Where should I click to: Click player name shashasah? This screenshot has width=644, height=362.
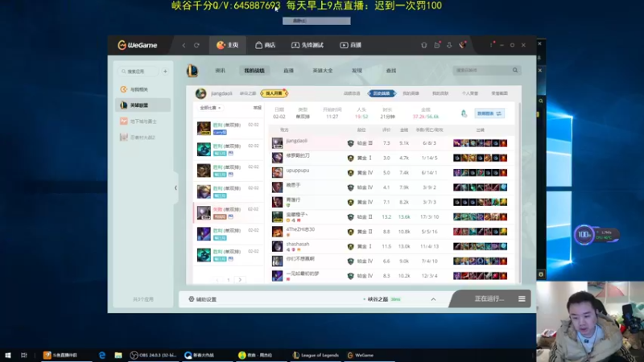[298, 245]
